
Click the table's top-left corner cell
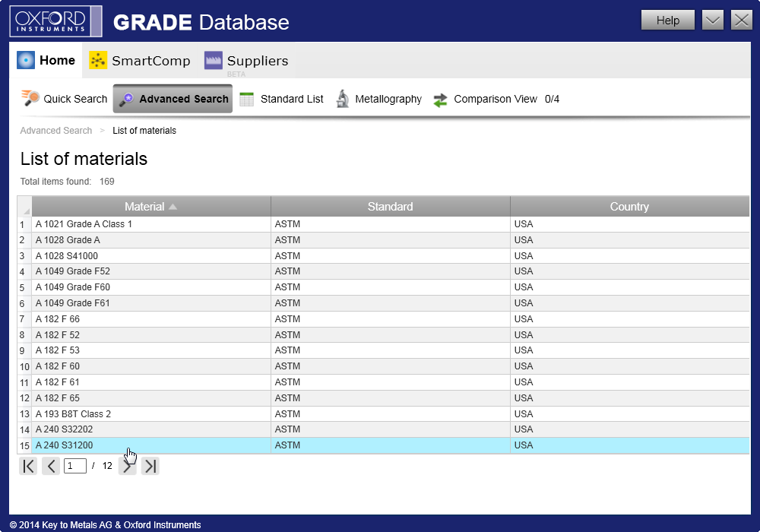coord(25,207)
